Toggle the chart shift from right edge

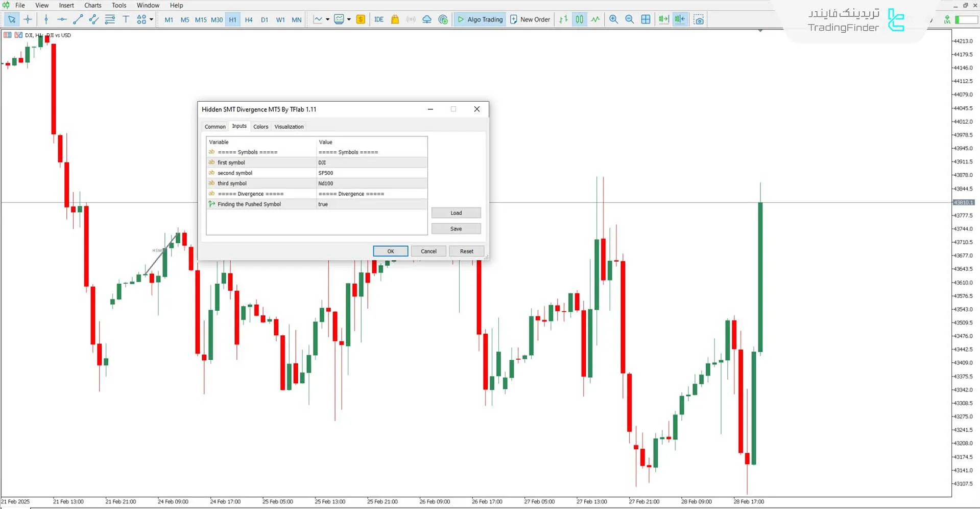(x=680, y=19)
